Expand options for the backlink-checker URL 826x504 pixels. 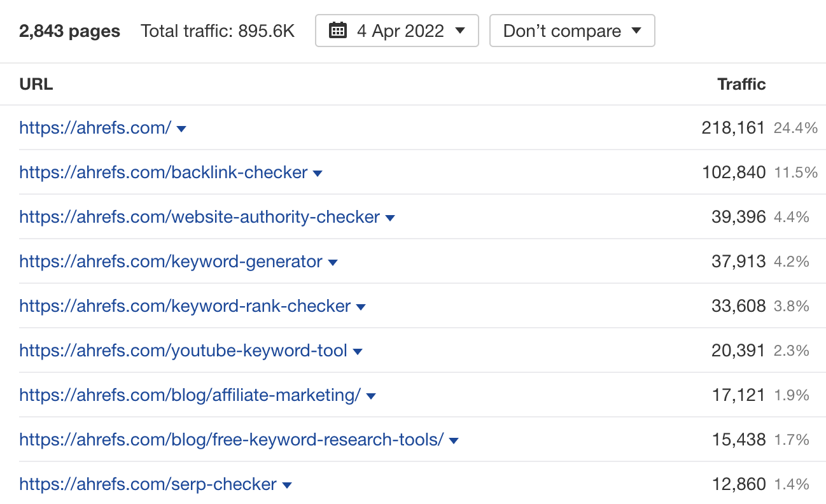(318, 172)
